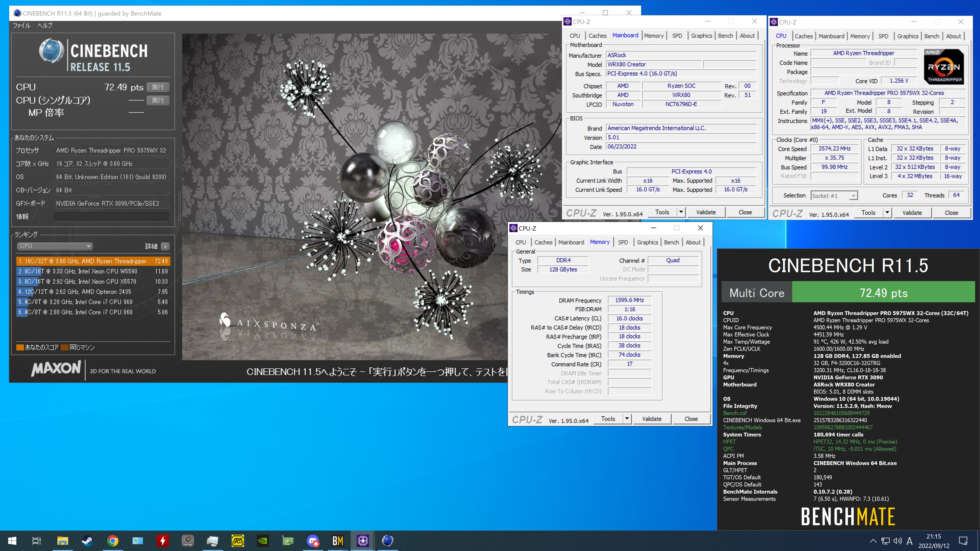Open Task View from the taskbar
Screen dimensions: 980x551
(x=36, y=540)
